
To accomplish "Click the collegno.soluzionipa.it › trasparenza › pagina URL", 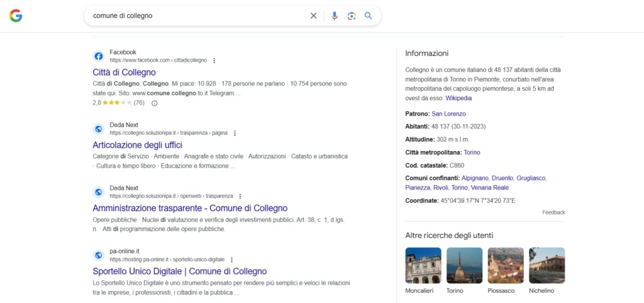I will pos(169,133).
